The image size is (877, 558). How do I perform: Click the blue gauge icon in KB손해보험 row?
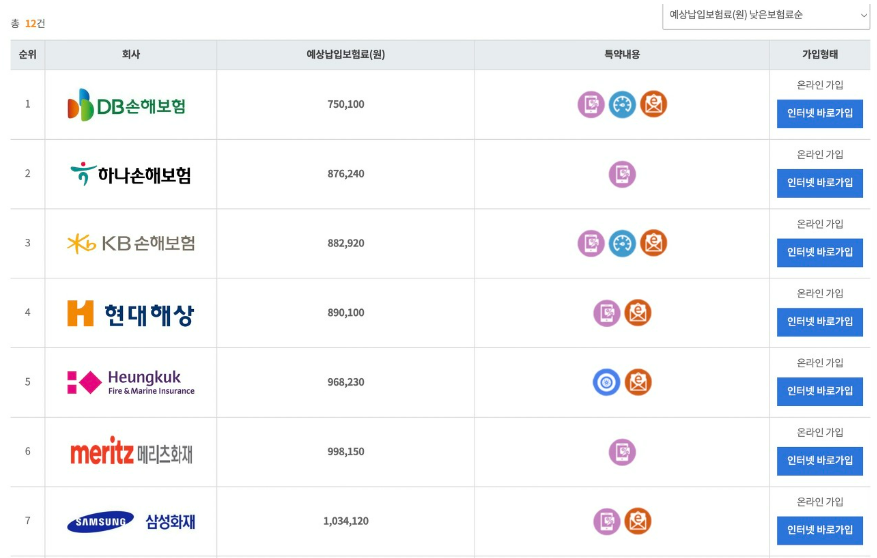(622, 243)
